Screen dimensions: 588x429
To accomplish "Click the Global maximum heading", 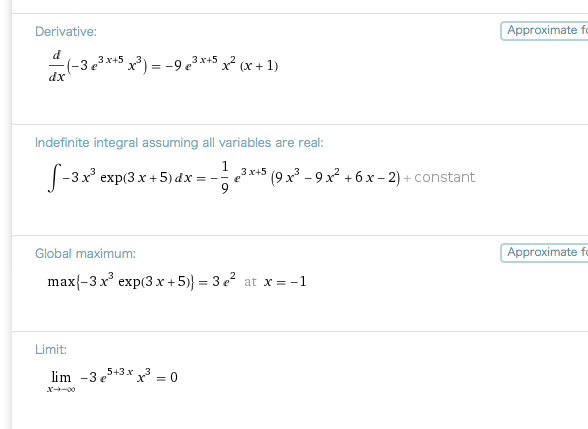I will pyautogui.click(x=85, y=254).
